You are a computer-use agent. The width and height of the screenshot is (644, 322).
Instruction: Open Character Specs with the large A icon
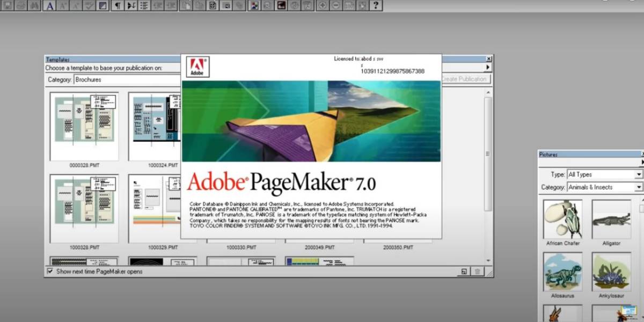click(50, 6)
